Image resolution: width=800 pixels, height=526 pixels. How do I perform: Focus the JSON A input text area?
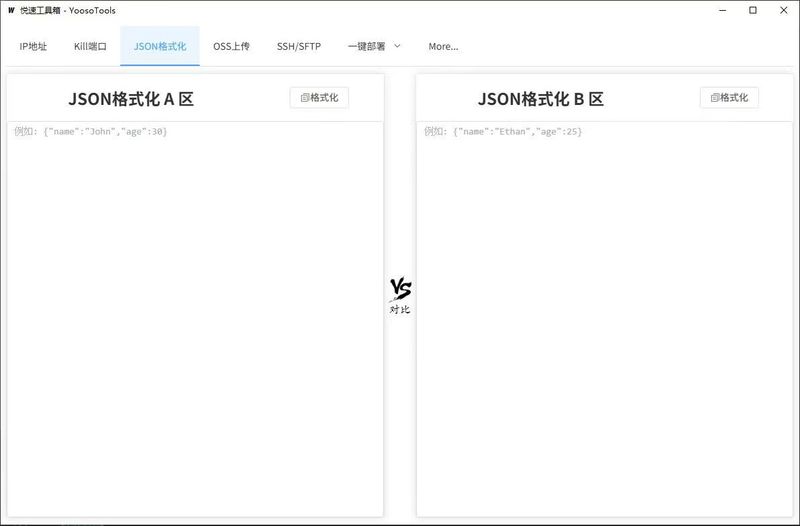[195, 319]
